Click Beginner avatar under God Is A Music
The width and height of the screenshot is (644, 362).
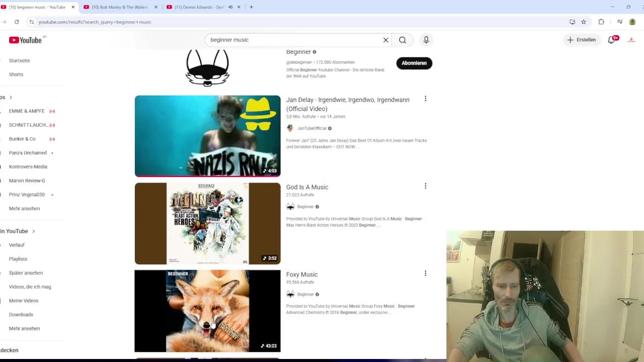[x=290, y=207]
